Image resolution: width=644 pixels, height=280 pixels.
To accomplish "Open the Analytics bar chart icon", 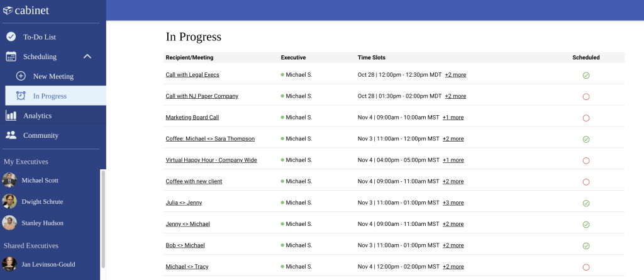I will [11, 116].
